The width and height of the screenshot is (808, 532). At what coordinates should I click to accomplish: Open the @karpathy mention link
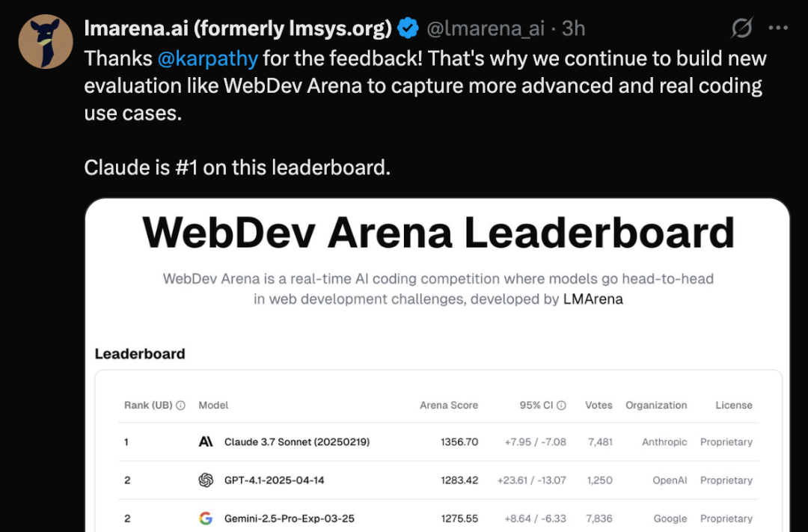[x=207, y=58]
